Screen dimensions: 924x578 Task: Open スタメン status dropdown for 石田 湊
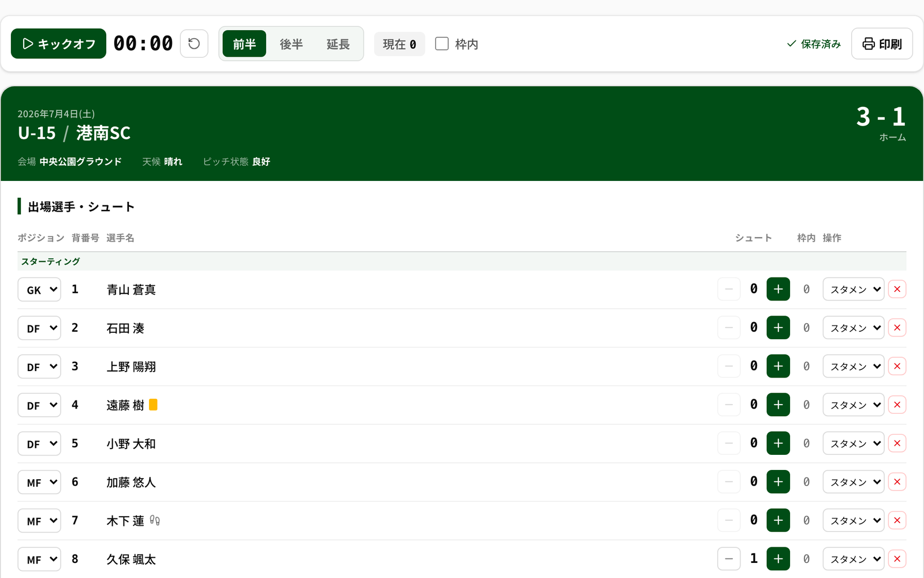854,328
